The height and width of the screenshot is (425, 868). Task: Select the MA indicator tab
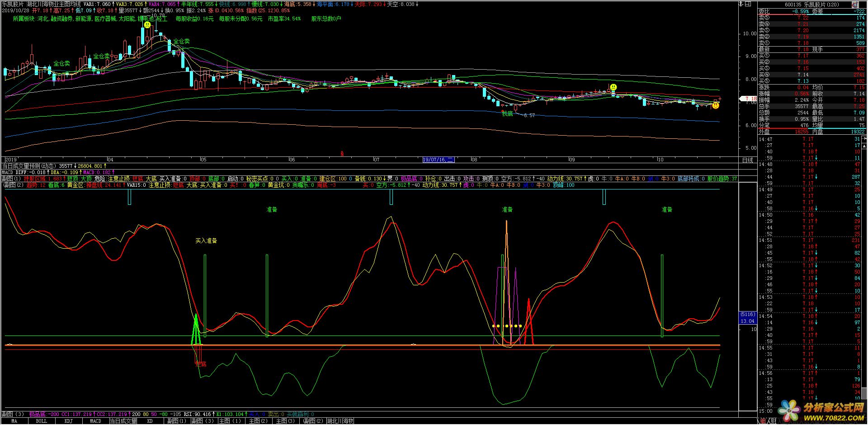(x=14, y=421)
